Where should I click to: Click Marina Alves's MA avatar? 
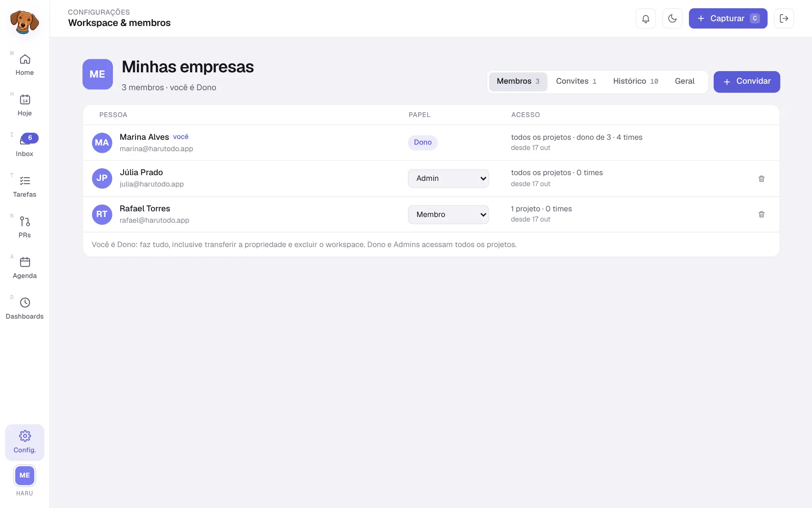(x=102, y=143)
